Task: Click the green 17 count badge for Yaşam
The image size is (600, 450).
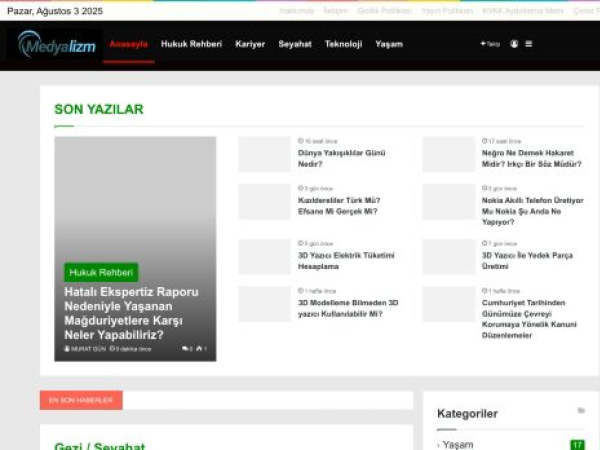Action: click(577, 445)
